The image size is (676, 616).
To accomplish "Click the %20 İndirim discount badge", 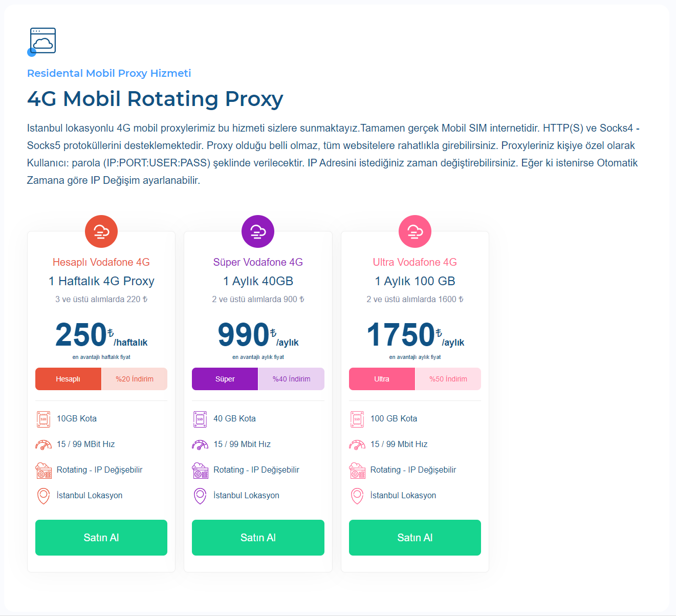I will [135, 379].
